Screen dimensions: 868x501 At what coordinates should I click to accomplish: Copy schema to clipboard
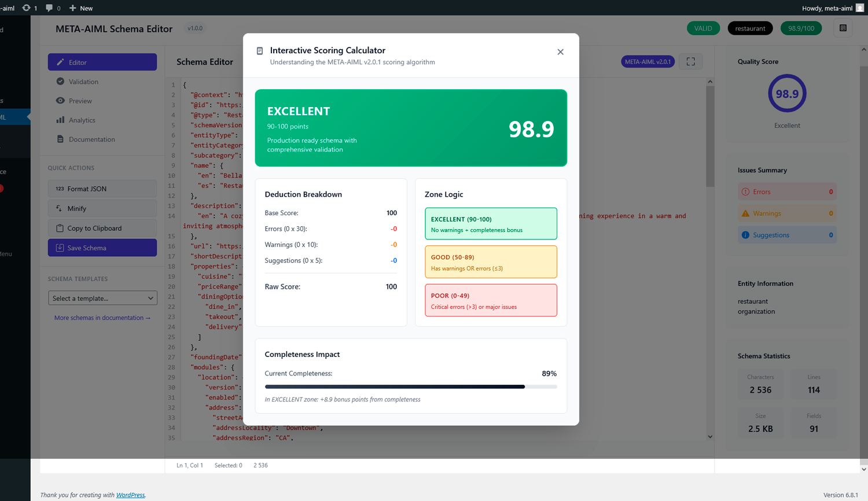pyautogui.click(x=102, y=228)
